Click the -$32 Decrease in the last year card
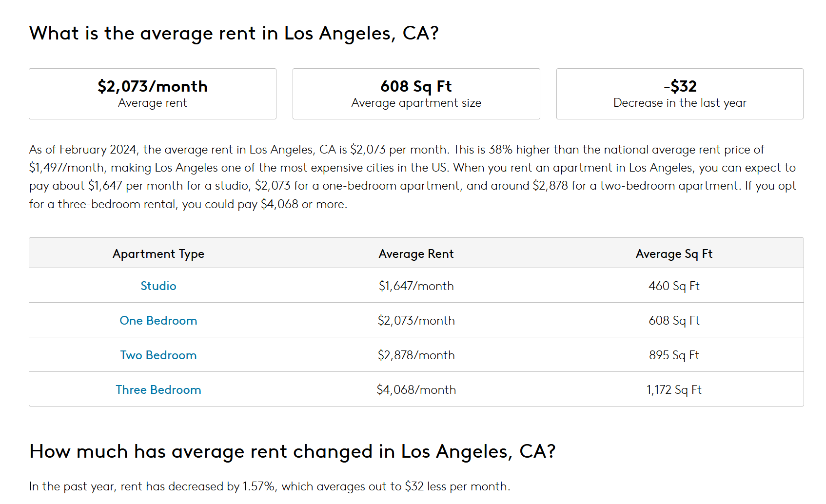The height and width of the screenshot is (504, 826). click(680, 94)
